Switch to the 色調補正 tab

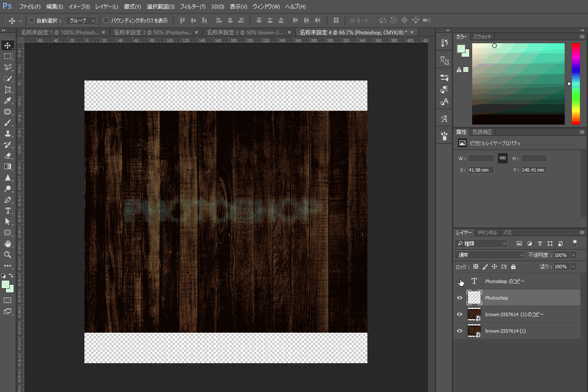point(482,132)
